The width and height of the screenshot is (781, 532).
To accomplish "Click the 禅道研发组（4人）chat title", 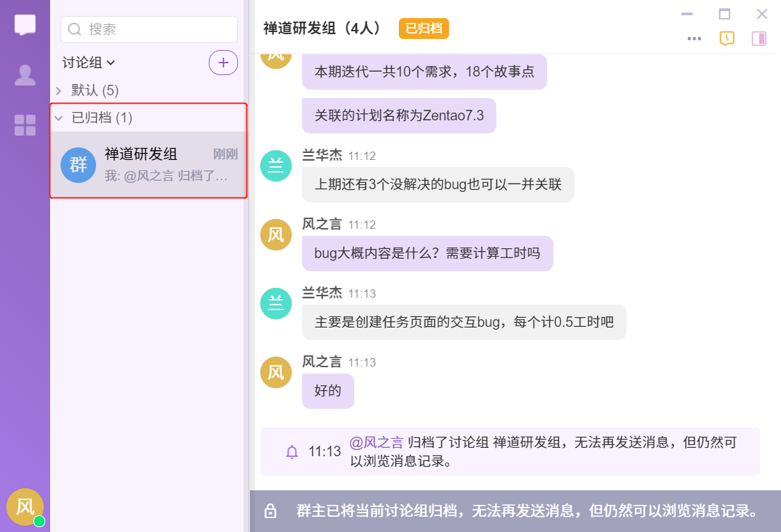I will pos(323,29).
